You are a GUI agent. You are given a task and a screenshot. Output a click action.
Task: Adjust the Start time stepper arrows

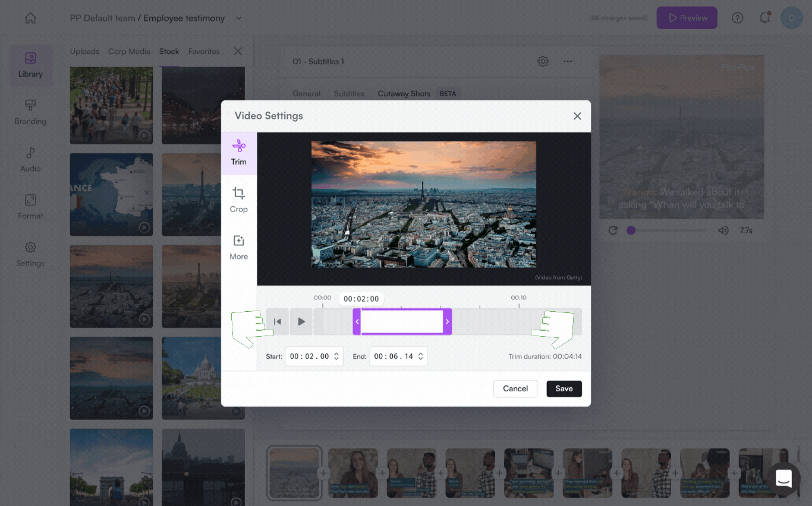336,356
